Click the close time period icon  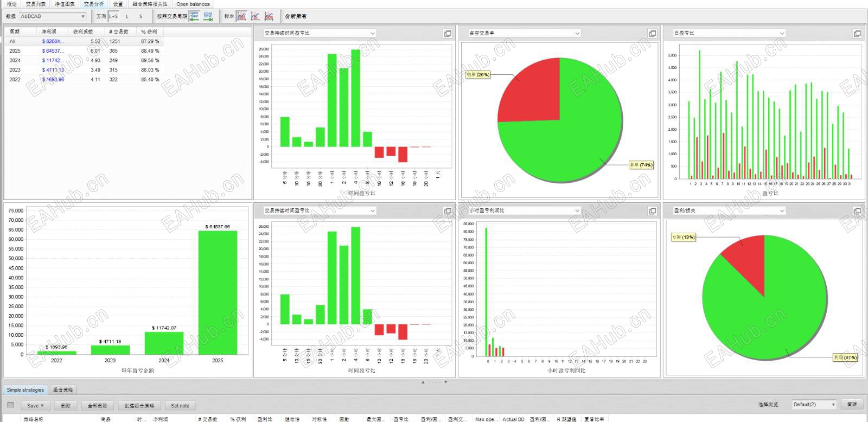tap(208, 16)
